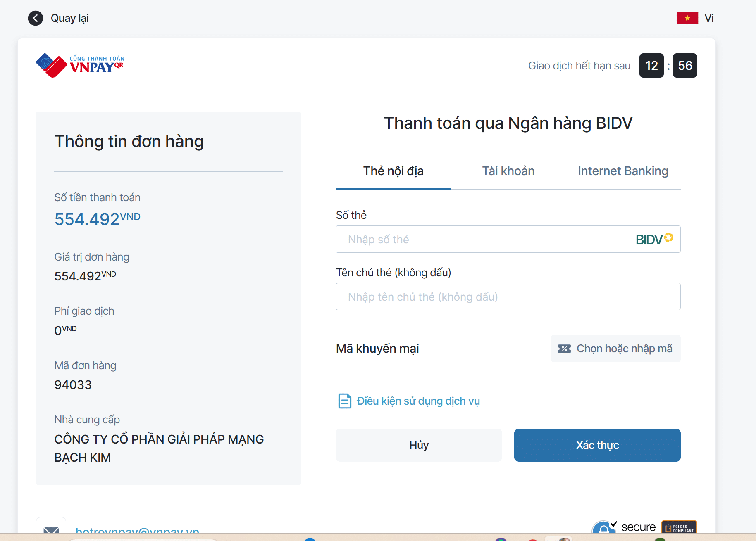Click the document icon beside terms link
The image size is (756, 541).
(x=344, y=401)
